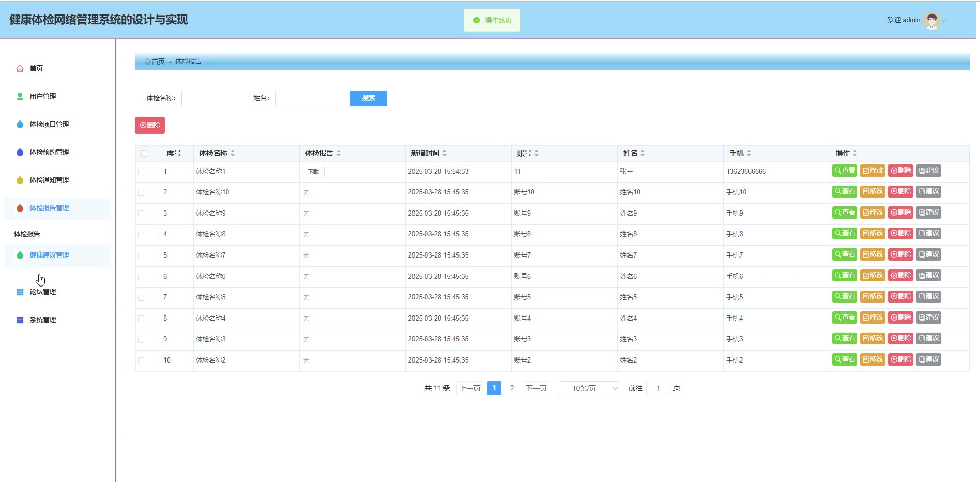Screen dimensions: 980x482
Task: Click the home icon in sidebar
Action: coord(20,69)
